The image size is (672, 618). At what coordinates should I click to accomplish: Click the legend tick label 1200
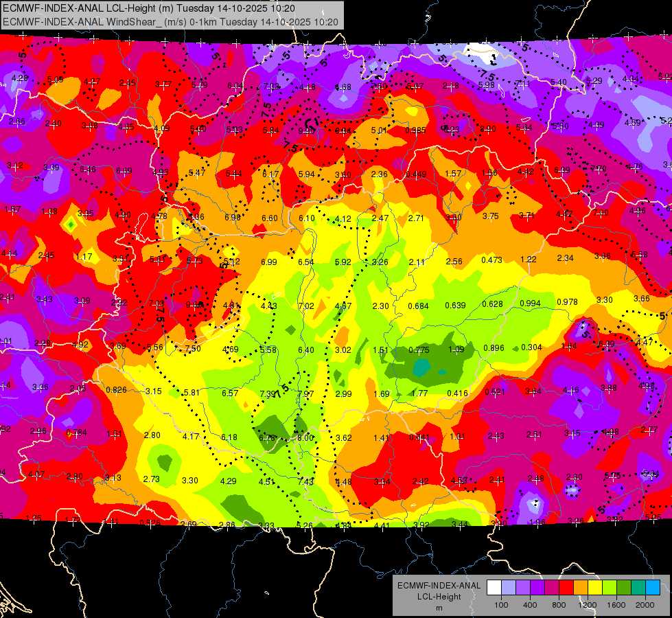[x=587, y=605]
